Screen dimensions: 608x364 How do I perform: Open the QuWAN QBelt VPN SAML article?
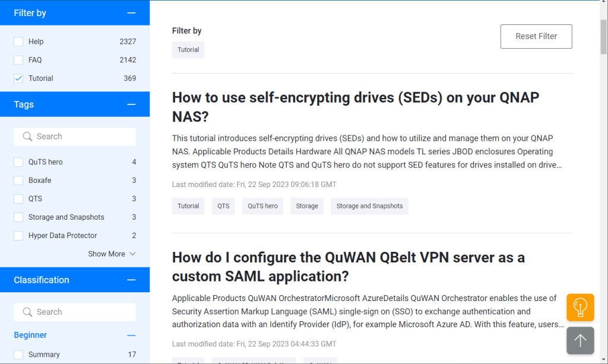coord(348,267)
